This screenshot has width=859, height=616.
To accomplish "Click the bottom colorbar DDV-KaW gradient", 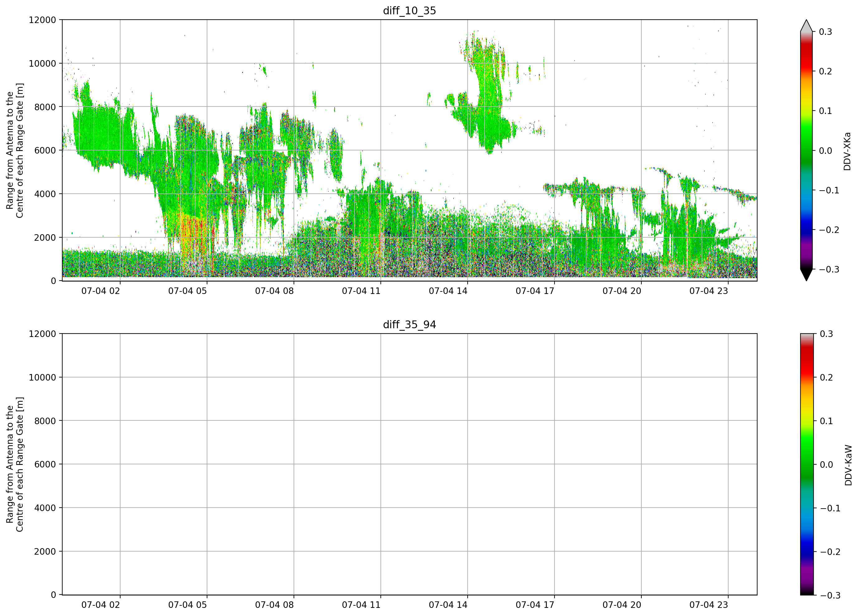I will (x=806, y=464).
